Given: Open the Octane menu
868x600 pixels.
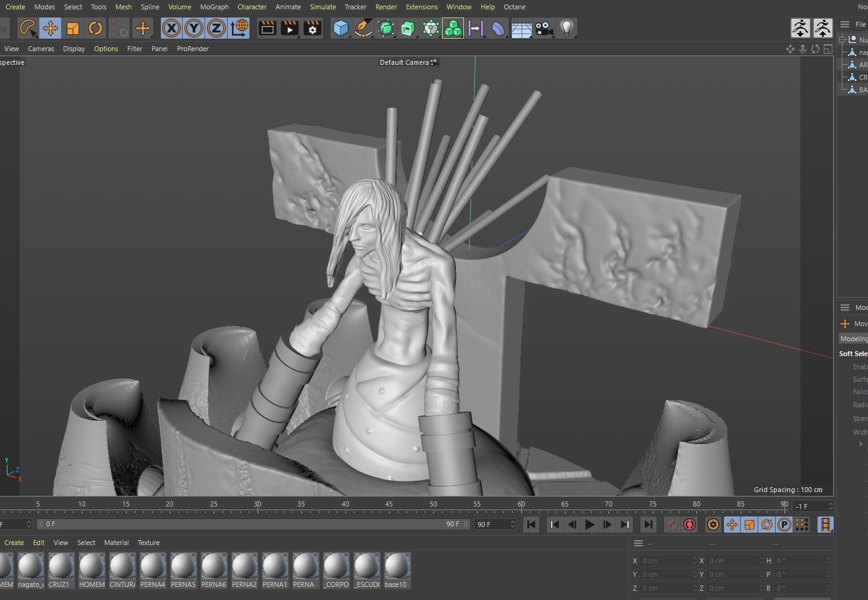Looking at the screenshot, I should [x=514, y=7].
